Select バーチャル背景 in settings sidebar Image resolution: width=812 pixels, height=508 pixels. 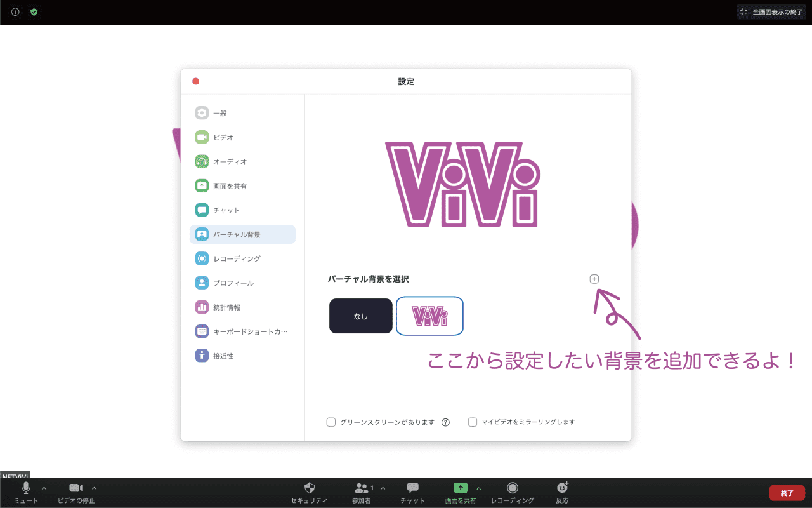pos(242,234)
